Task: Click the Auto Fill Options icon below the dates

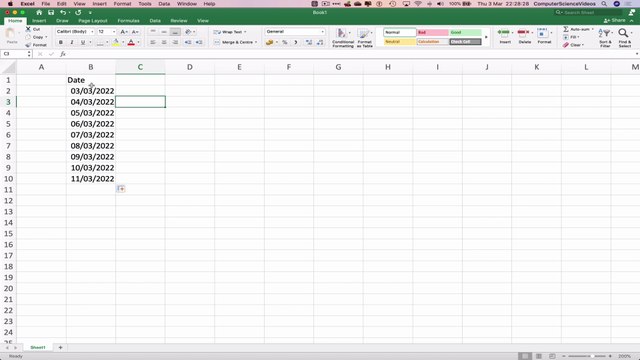Action: pyautogui.click(x=121, y=189)
